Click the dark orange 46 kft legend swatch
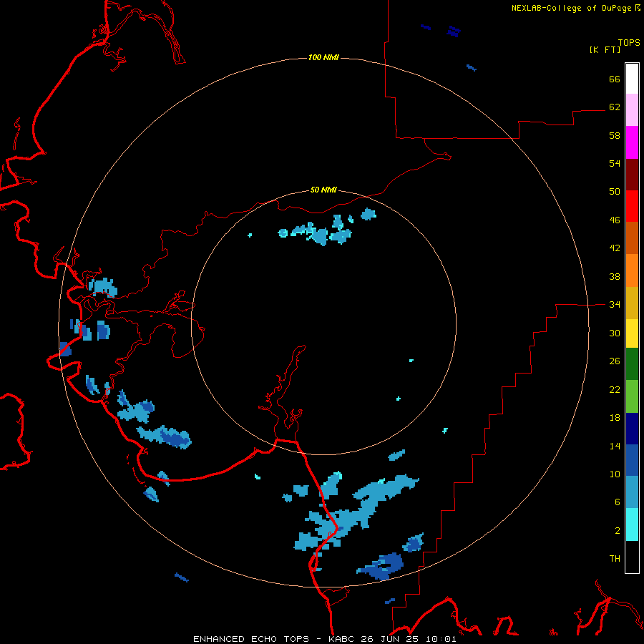The height and width of the screenshot is (644, 644). click(632, 238)
